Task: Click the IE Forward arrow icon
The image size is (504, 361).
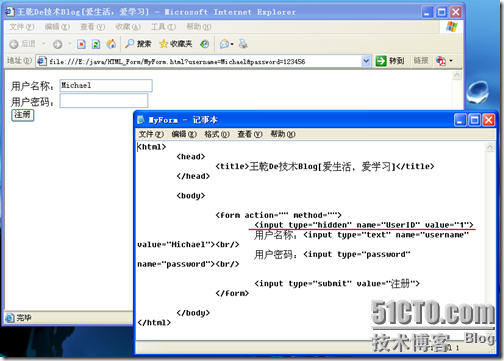Action: (x=57, y=44)
